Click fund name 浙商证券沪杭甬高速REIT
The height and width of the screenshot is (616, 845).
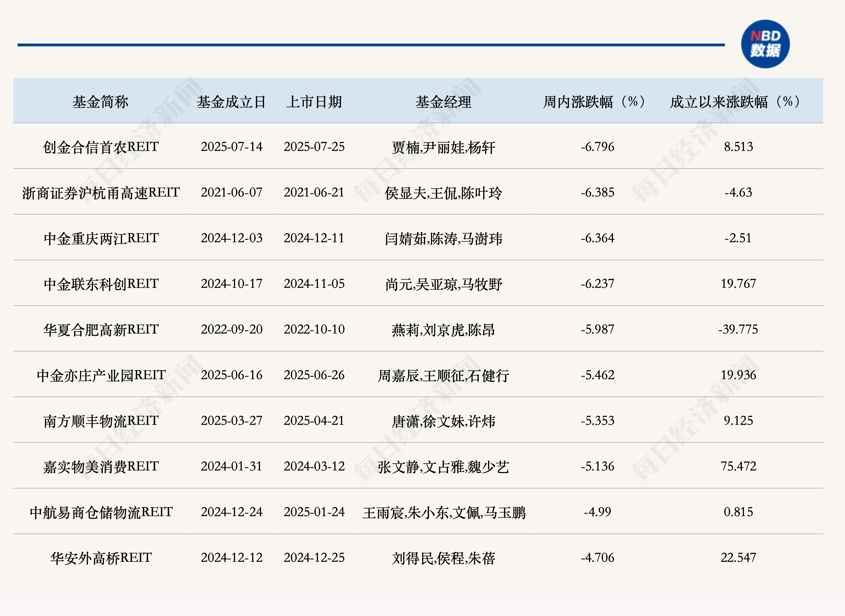click(101, 193)
